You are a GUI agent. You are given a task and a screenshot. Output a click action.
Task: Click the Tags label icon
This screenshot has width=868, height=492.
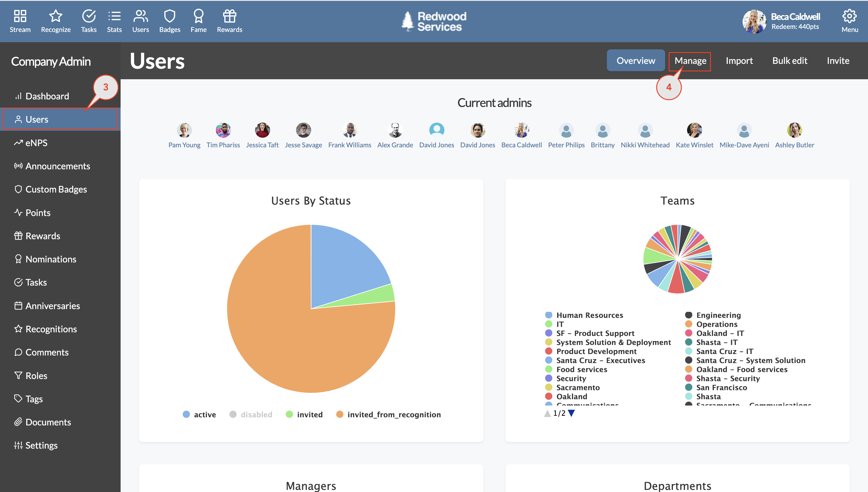click(18, 399)
